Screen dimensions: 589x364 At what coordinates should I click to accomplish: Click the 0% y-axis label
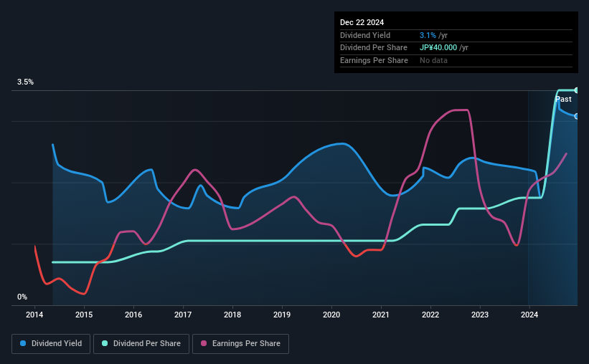(22, 297)
